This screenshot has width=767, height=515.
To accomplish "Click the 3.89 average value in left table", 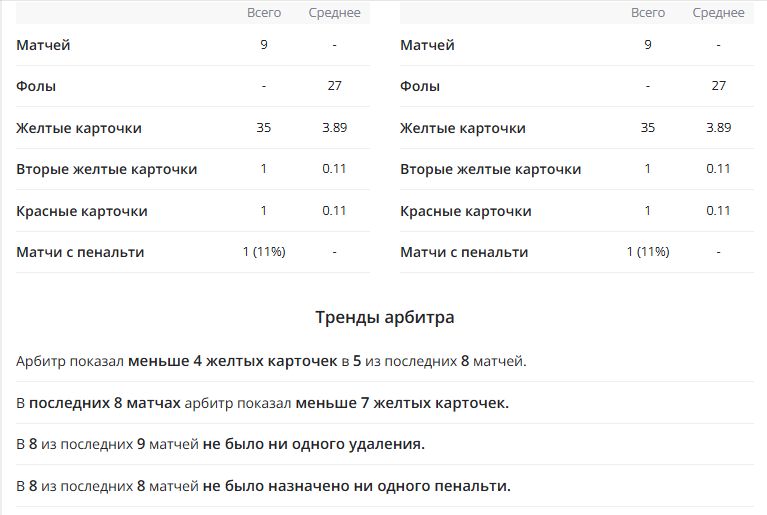I will tap(335, 128).
